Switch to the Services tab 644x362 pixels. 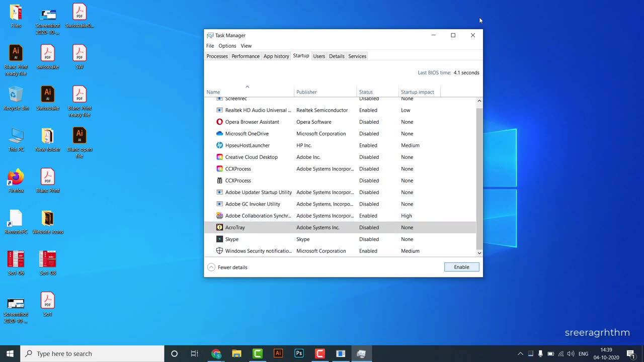click(357, 56)
